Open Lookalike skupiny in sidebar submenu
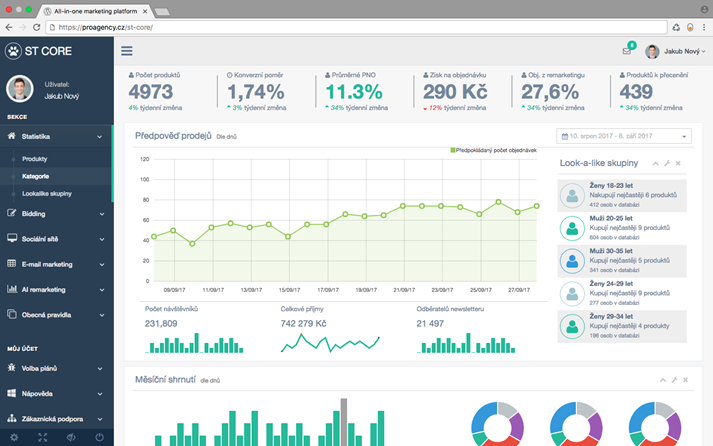 point(47,193)
